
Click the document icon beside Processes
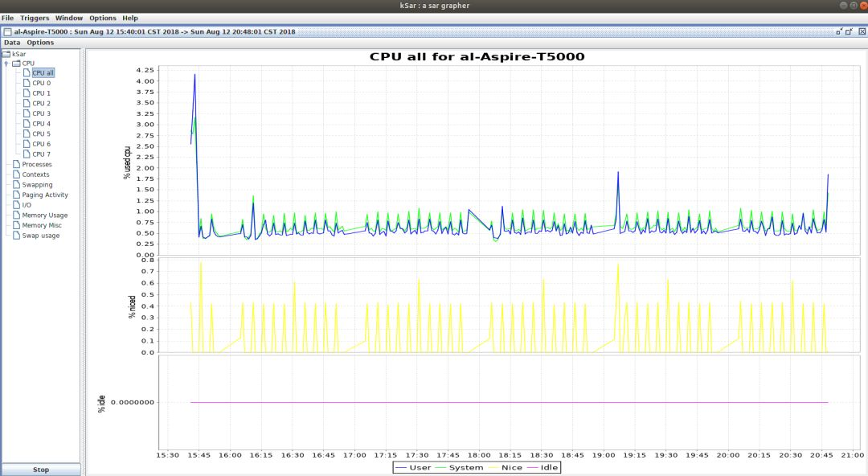16,164
